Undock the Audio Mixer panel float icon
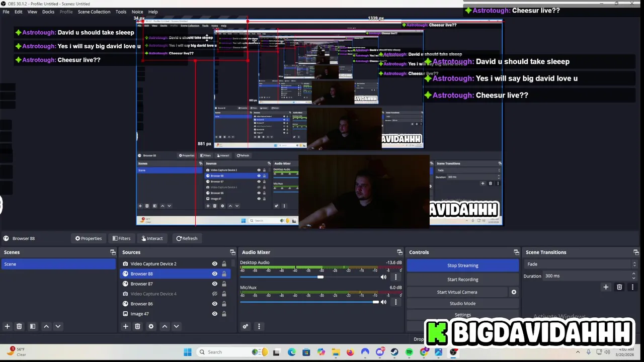The width and height of the screenshot is (644, 362). click(399, 252)
